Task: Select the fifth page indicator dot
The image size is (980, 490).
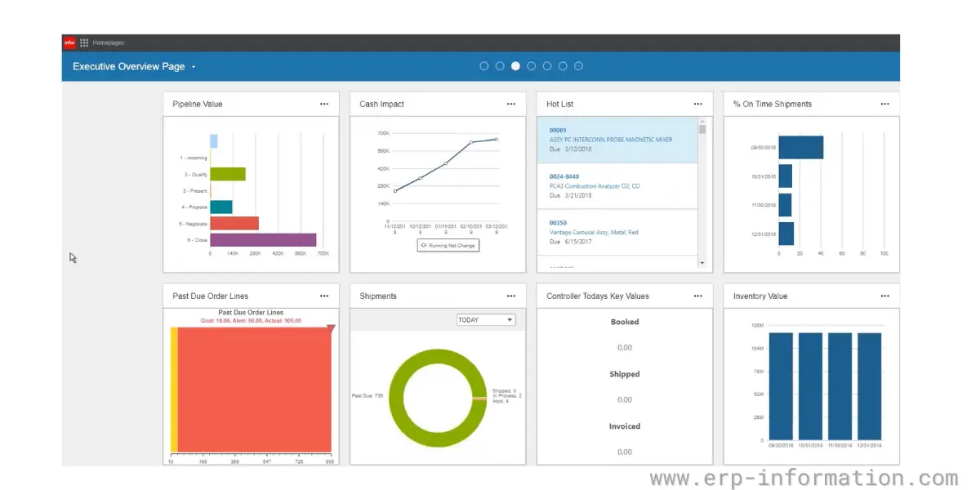Action: pos(547,66)
